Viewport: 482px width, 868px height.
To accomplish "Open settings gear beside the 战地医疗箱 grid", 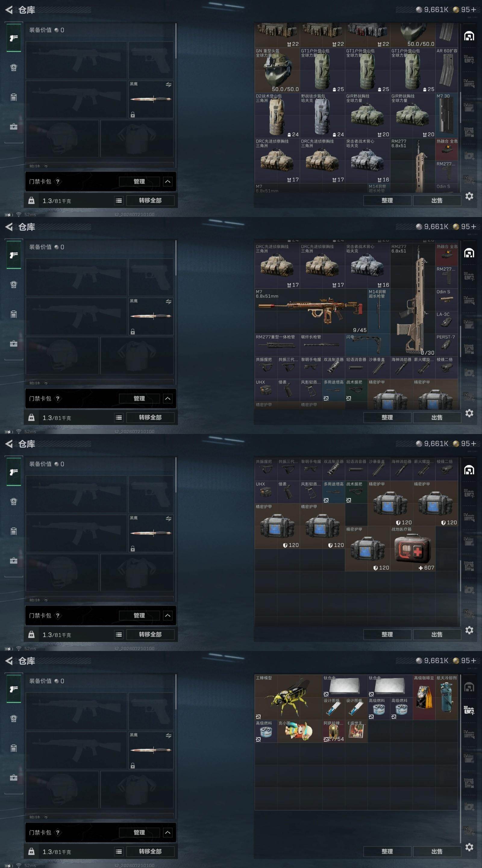I will [x=469, y=630].
